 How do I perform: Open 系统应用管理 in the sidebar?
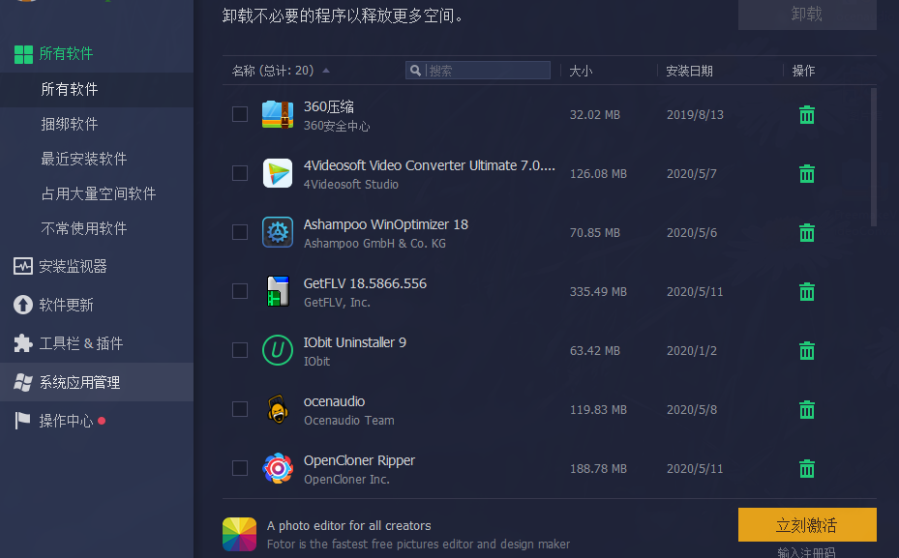pyautogui.click(x=79, y=382)
